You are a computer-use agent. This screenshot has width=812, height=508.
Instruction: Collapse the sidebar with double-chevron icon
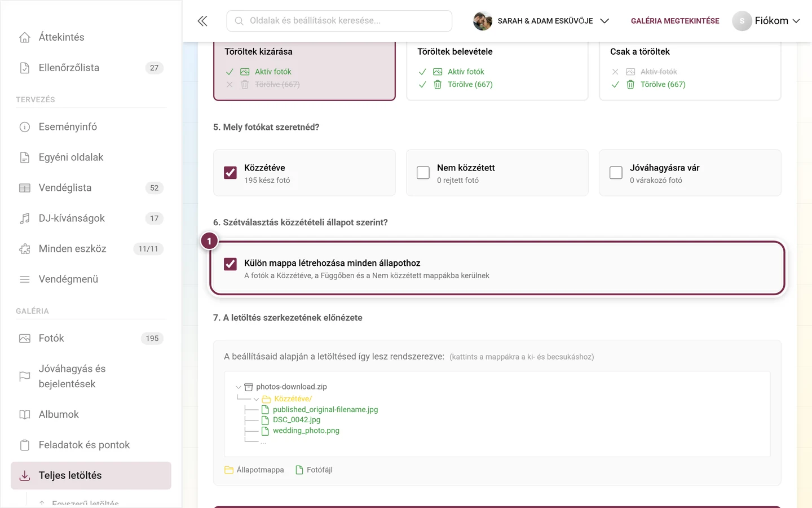coord(202,21)
